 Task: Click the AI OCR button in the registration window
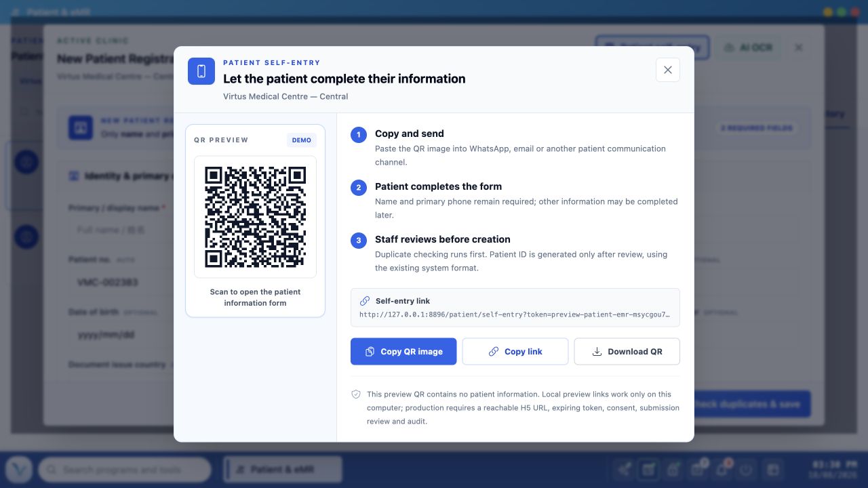point(748,47)
